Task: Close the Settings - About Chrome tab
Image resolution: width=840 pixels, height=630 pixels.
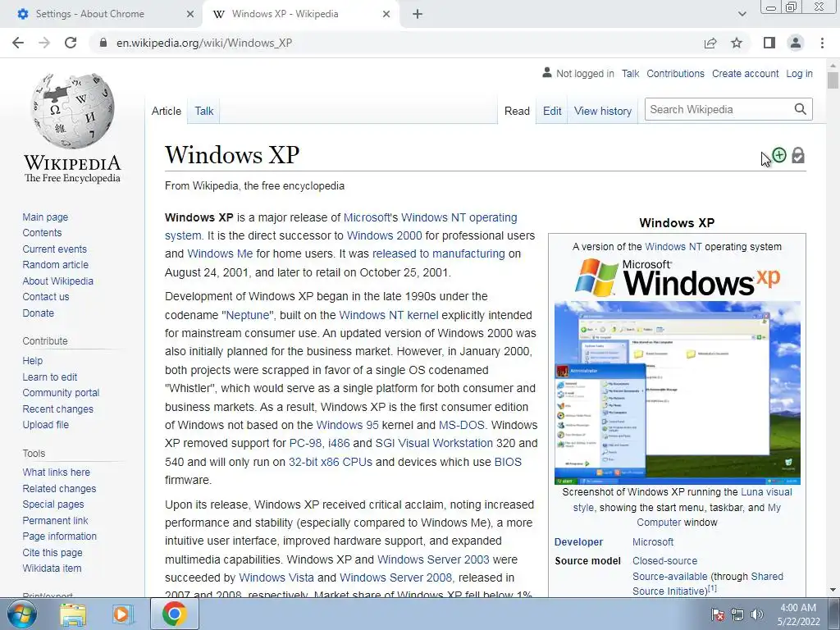Action: pyautogui.click(x=189, y=14)
